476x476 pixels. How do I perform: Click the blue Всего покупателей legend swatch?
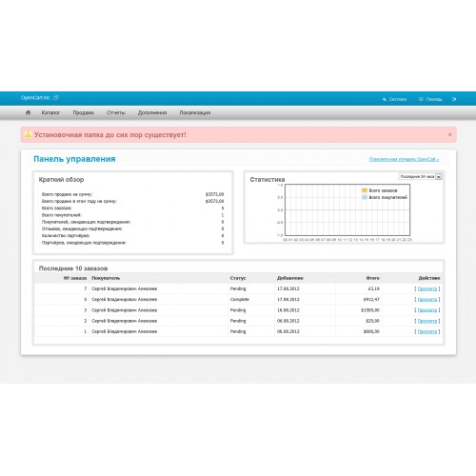tap(365, 197)
